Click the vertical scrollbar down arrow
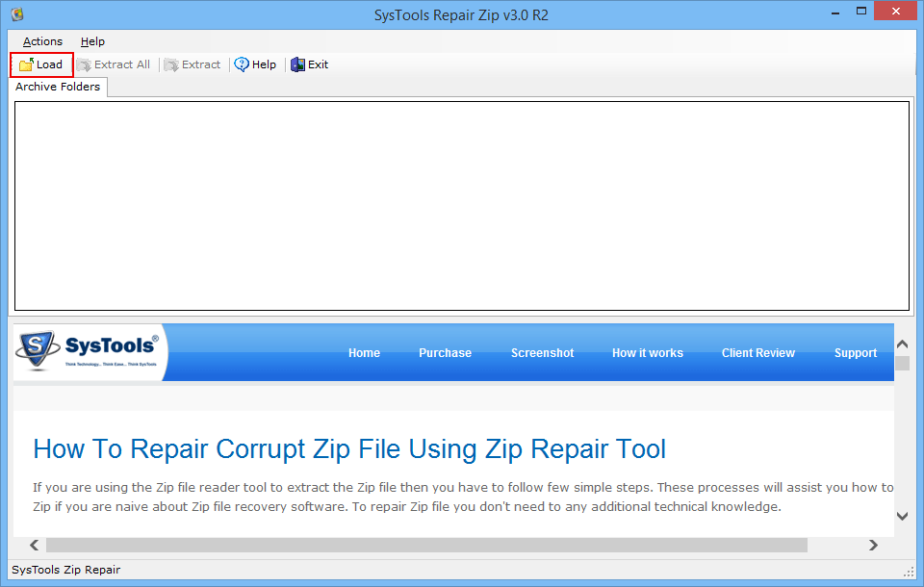 point(902,517)
